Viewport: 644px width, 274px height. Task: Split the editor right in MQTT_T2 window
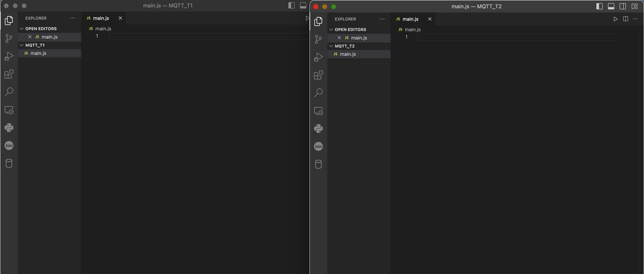coord(625,19)
